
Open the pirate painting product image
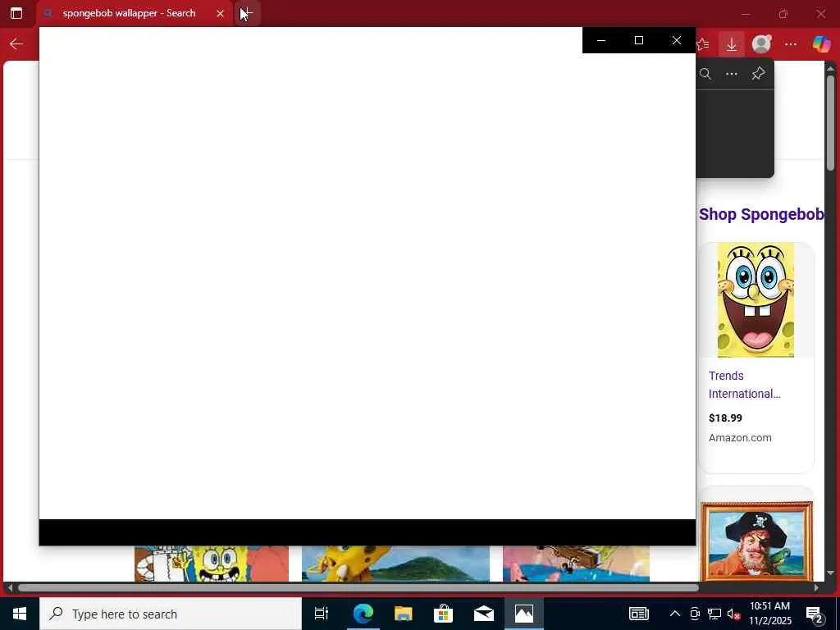[x=756, y=541]
